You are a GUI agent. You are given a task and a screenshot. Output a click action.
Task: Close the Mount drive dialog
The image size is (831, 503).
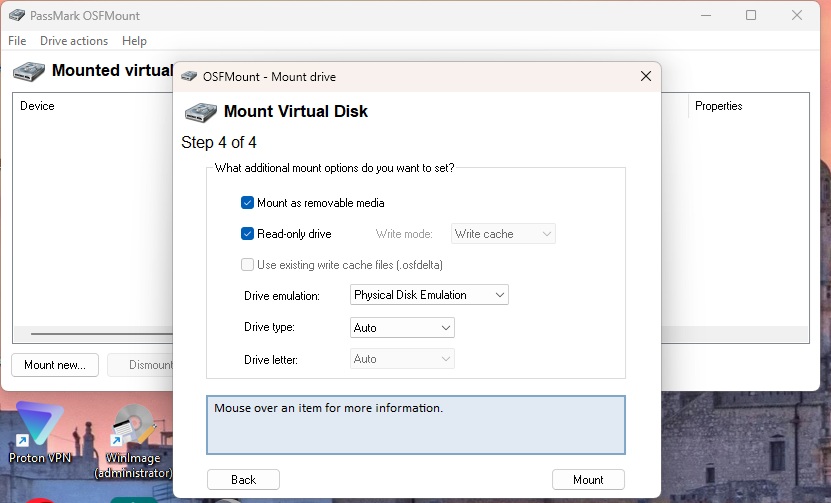point(646,76)
